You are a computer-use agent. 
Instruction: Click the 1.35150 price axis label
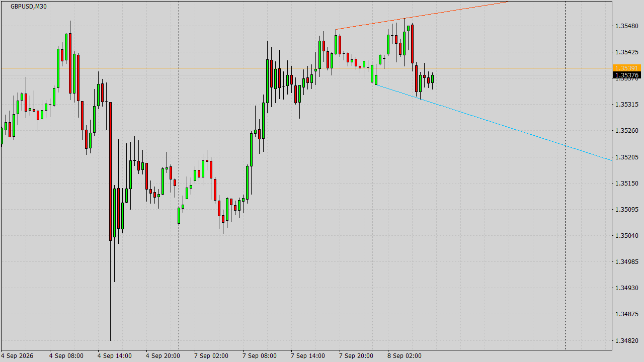pos(626,184)
